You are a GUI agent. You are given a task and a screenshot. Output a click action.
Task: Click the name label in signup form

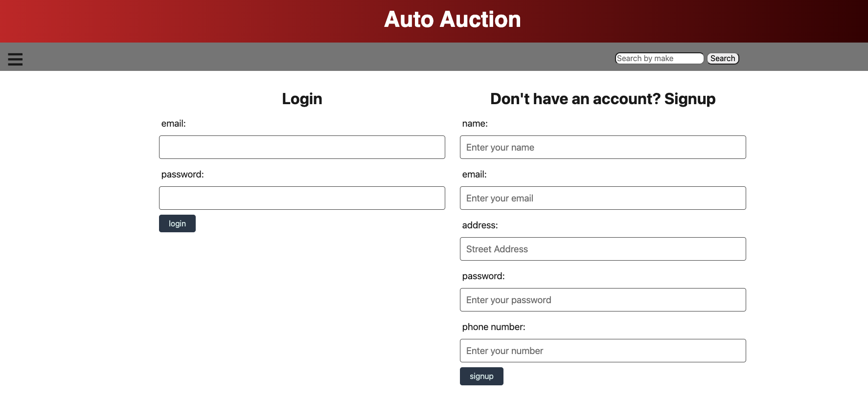tap(475, 123)
